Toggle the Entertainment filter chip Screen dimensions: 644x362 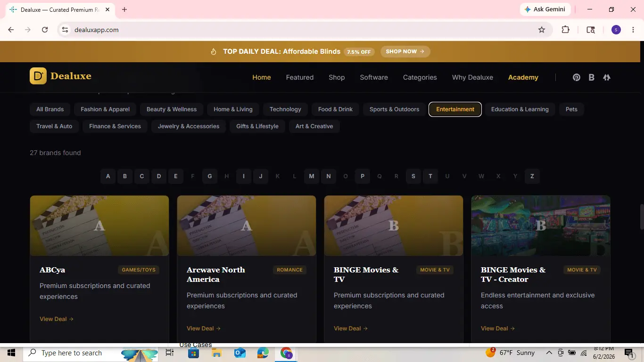coord(455,109)
